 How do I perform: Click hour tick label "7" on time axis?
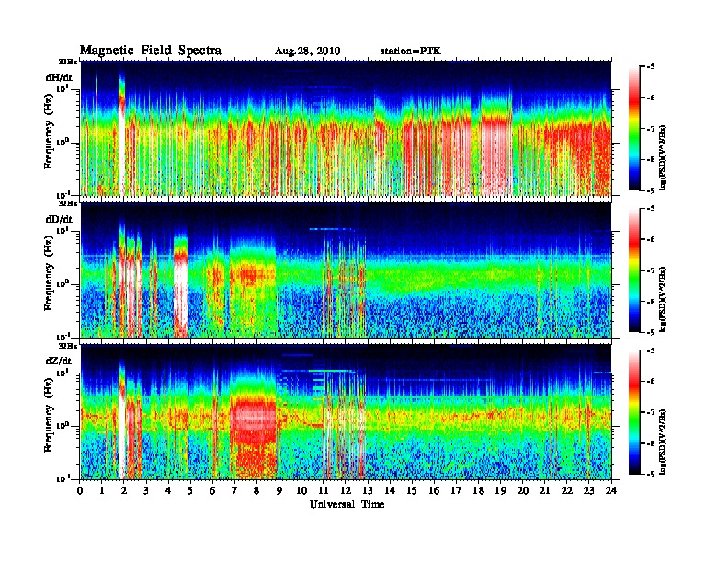coord(234,490)
